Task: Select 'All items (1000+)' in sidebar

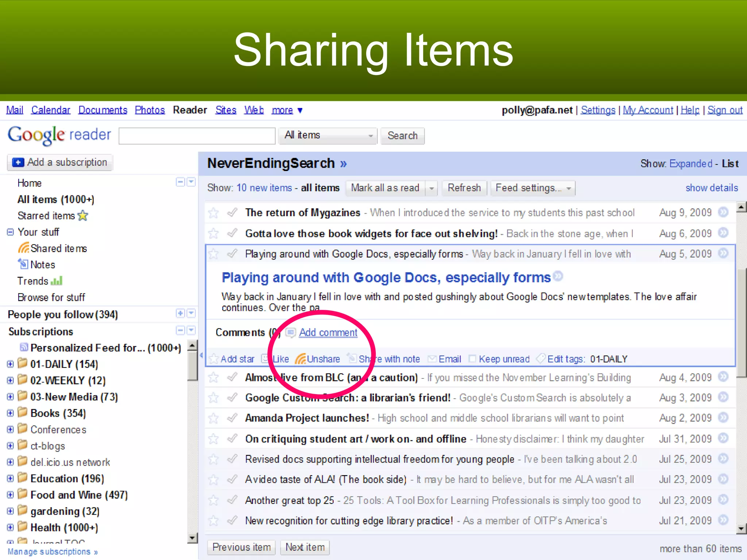Action: coord(56,199)
